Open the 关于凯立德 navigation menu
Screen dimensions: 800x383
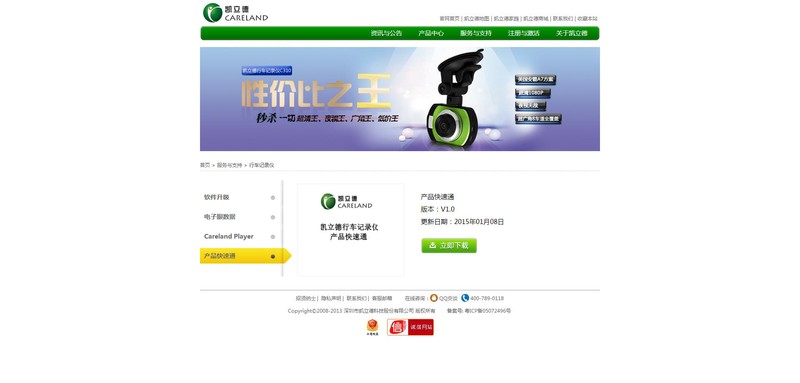click(x=571, y=33)
